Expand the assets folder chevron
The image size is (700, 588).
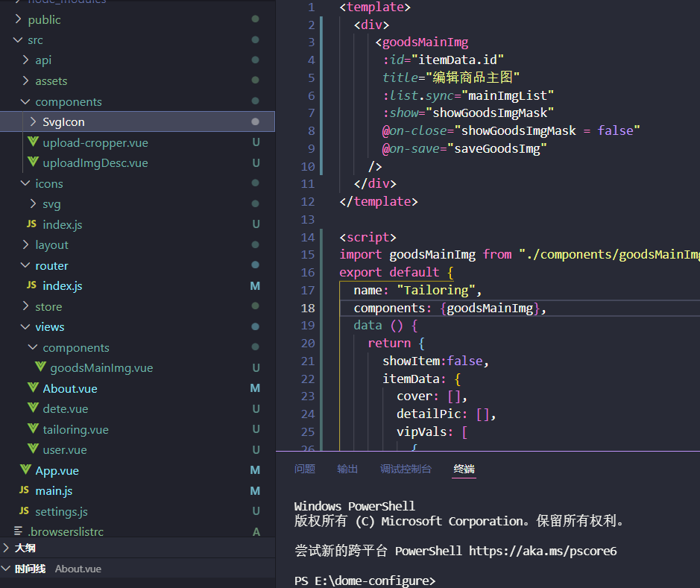coord(25,80)
